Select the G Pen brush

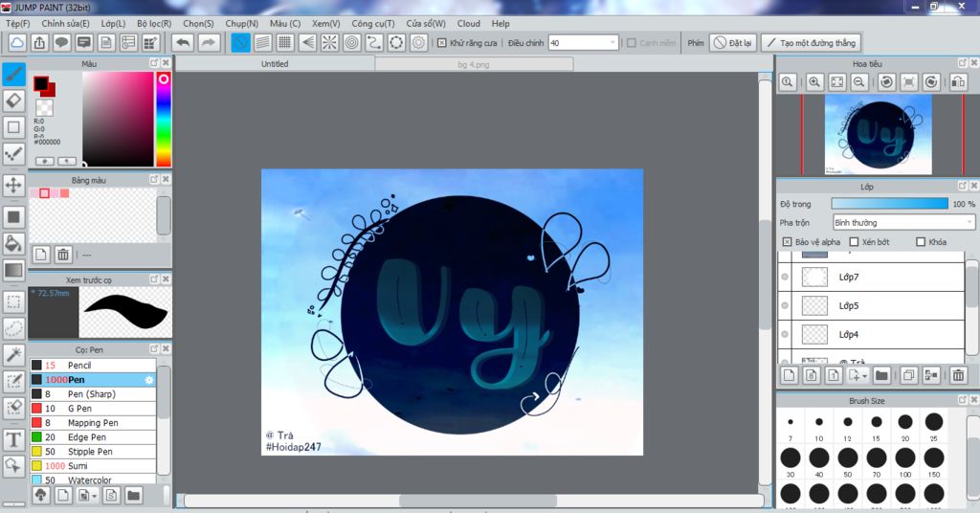pos(93,408)
